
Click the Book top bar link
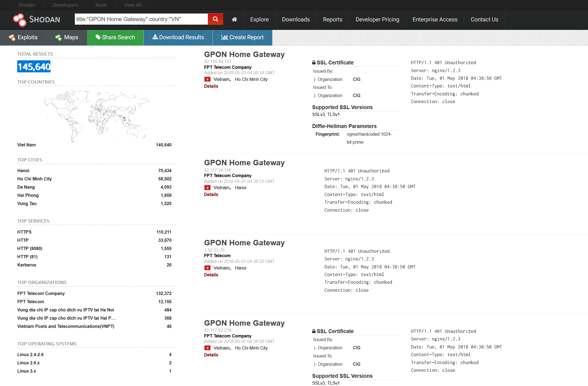pyautogui.click(x=101, y=5)
